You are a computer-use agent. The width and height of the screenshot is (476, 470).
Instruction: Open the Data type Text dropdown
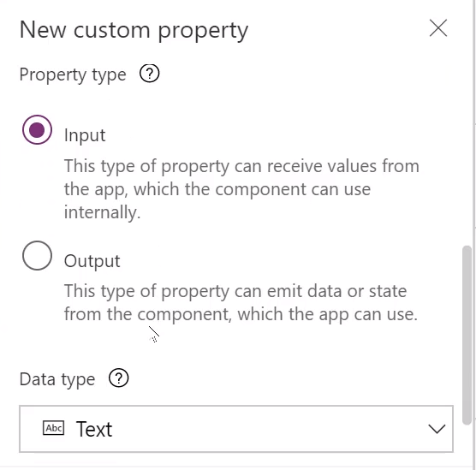[236, 429]
